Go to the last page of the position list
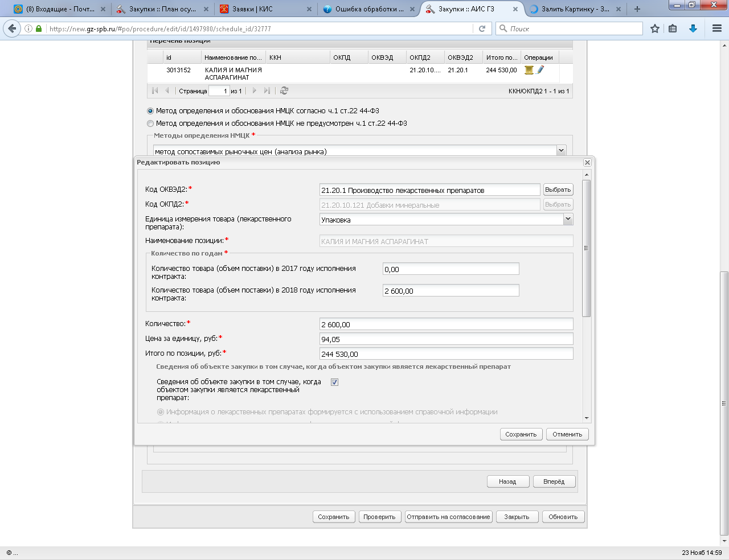The width and height of the screenshot is (729, 560). [267, 90]
